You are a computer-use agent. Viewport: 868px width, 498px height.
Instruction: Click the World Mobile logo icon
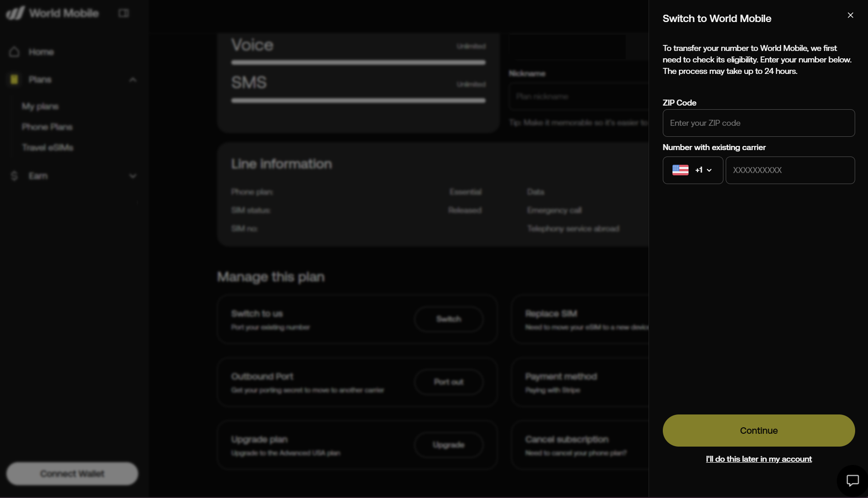(x=15, y=13)
